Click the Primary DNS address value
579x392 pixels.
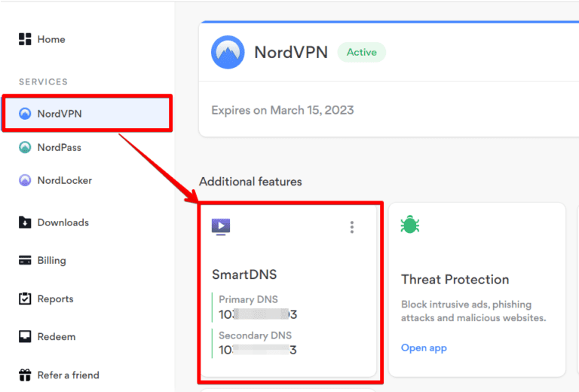pos(257,314)
